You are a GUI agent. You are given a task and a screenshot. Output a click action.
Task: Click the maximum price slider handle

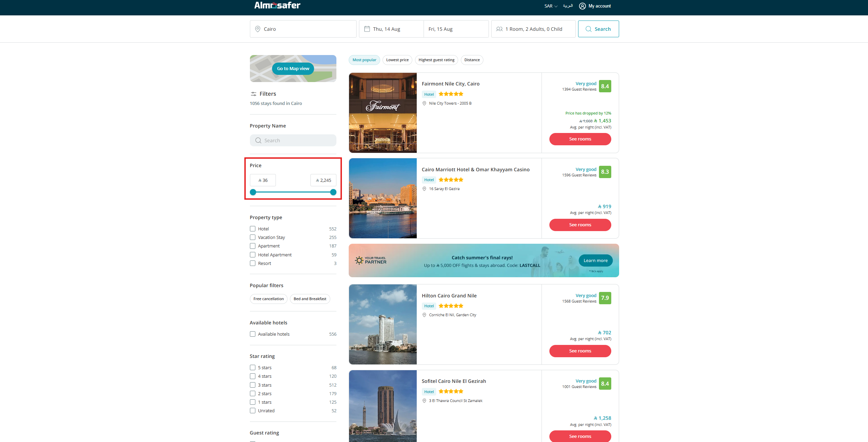pyautogui.click(x=333, y=192)
